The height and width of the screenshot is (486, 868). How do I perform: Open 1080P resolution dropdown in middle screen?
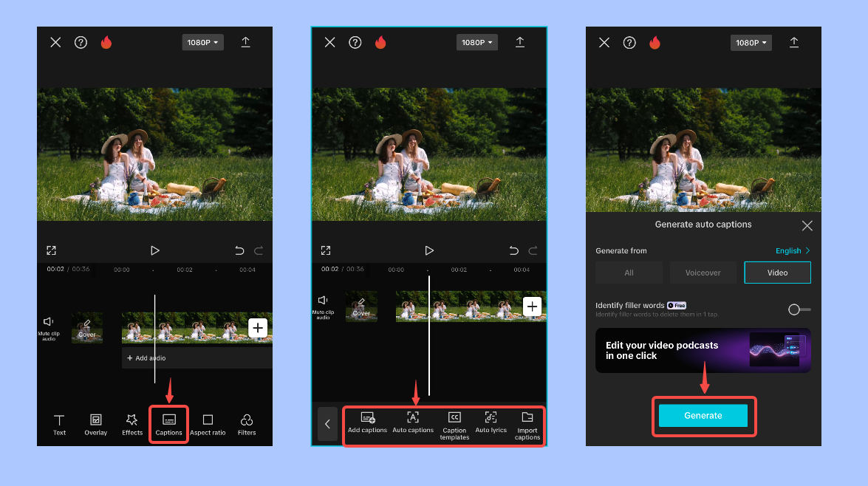(x=477, y=43)
